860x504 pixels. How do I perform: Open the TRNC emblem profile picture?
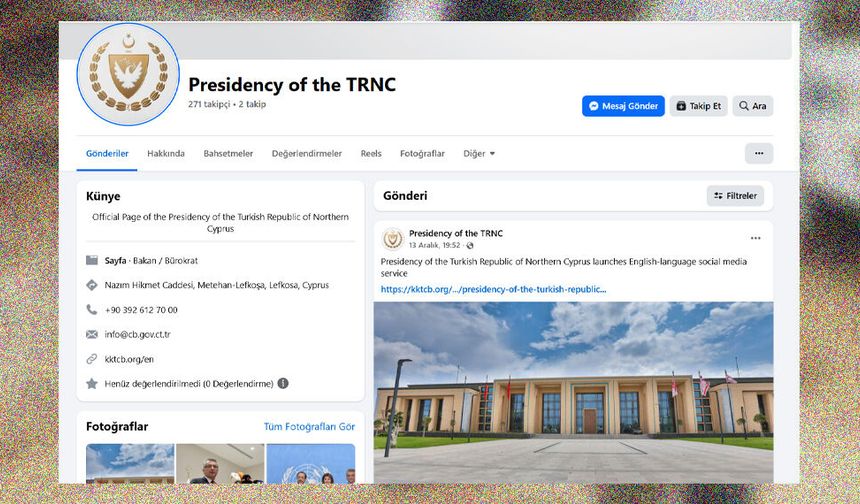128,74
